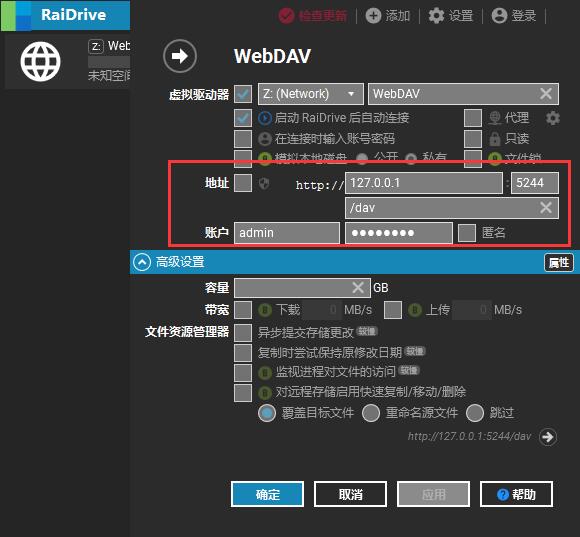Click the shield icon next to address
Viewport: 580px width, 537px height.
tap(264, 183)
